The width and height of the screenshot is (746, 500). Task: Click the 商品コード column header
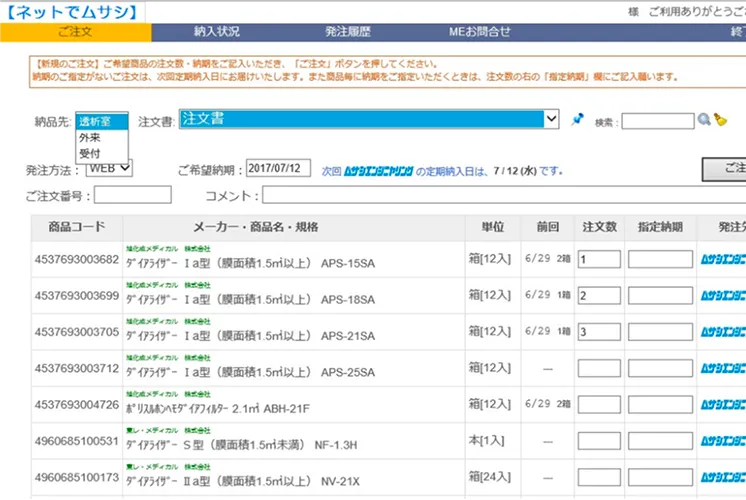[x=77, y=227]
